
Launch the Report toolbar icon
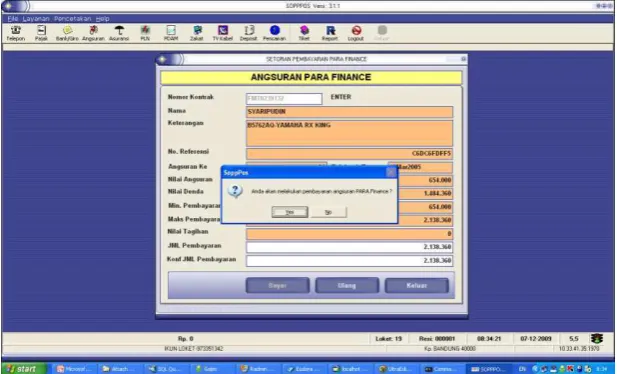(330, 33)
